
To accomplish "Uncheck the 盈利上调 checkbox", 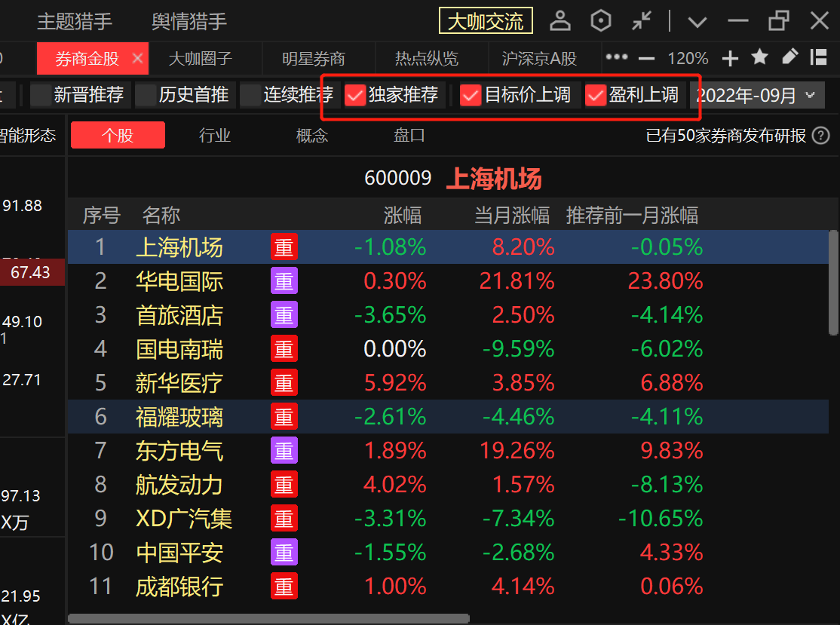I will tap(596, 95).
